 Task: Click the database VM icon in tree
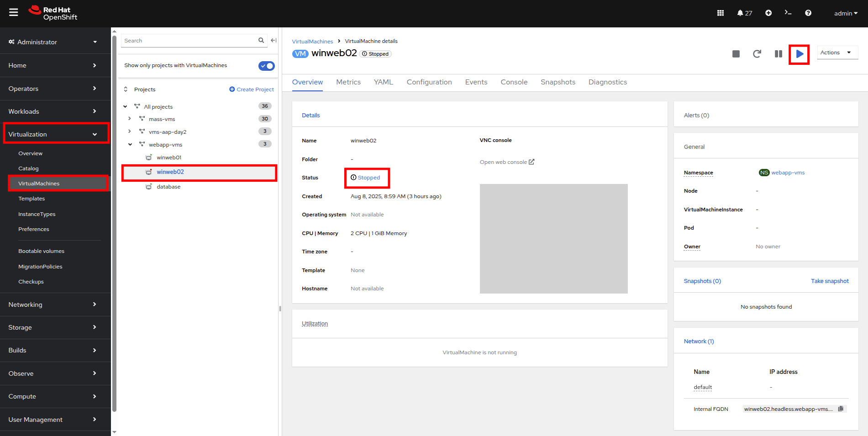[x=148, y=187]
